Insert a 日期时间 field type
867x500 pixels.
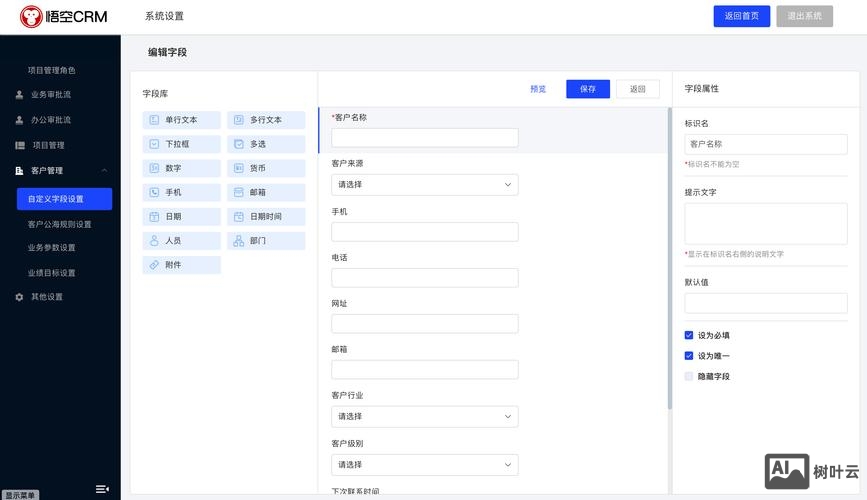266,216
